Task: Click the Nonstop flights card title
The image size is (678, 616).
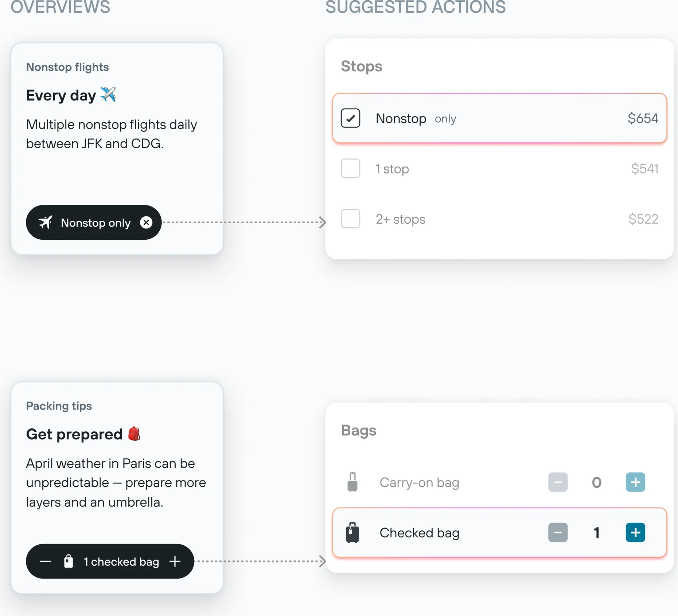Action: pyautogui.click(x=67, y=67)
